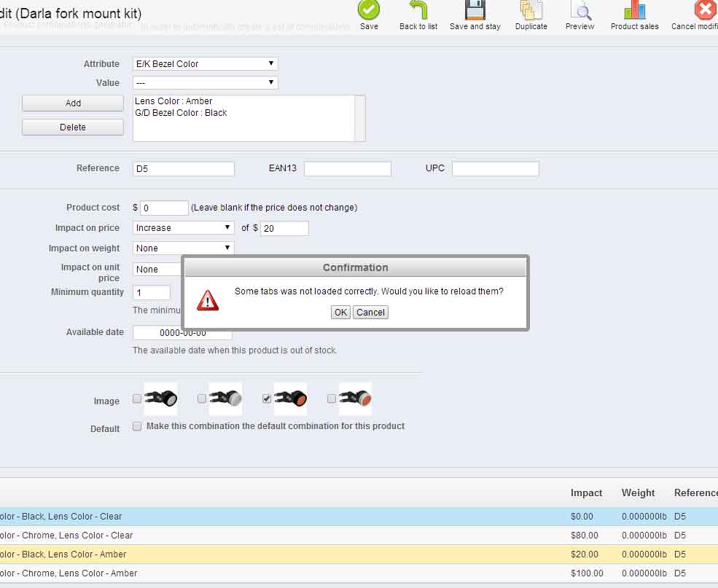Screen dimensions: 718x588
Task: Click the Save and stay floppy icon
Action: [475, 9]
